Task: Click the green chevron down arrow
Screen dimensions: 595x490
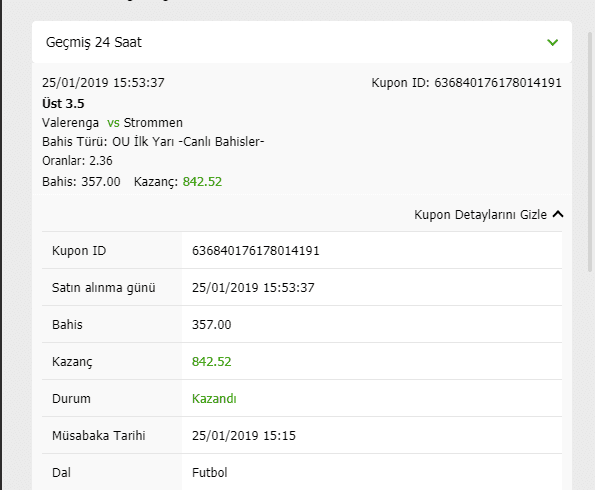Action: click(x=552, y=42)
